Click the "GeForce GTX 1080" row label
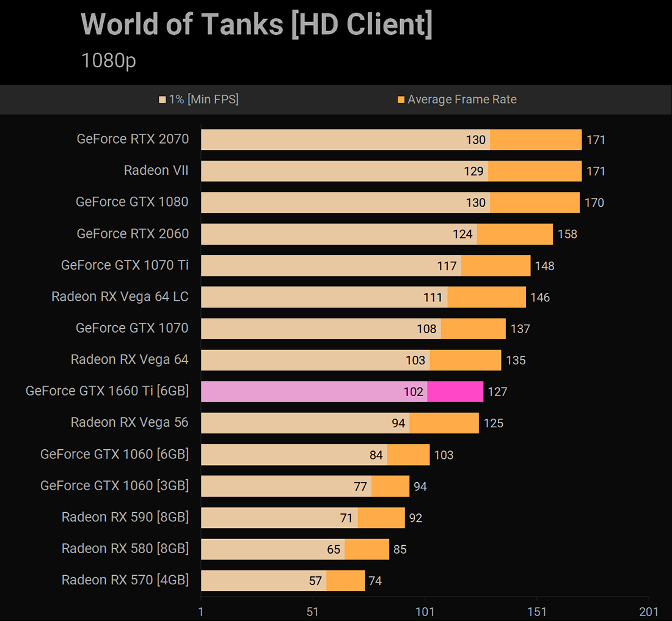 click(132, 202)
